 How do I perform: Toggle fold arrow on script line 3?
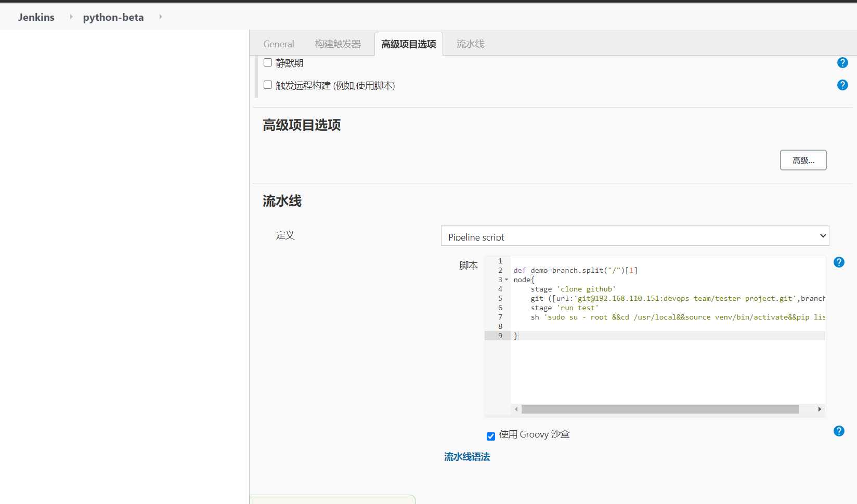coord(507,280)
